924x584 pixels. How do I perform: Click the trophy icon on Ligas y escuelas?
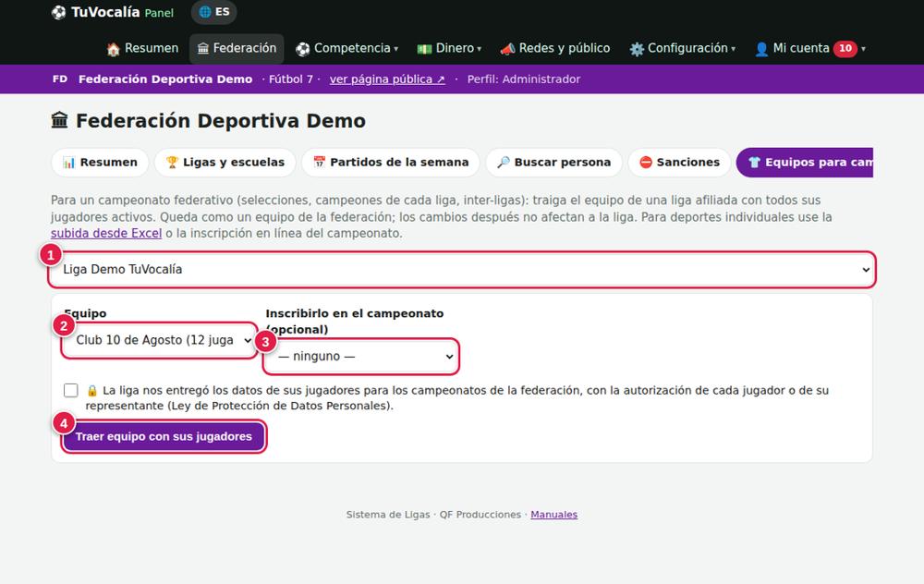click(172, 162)
